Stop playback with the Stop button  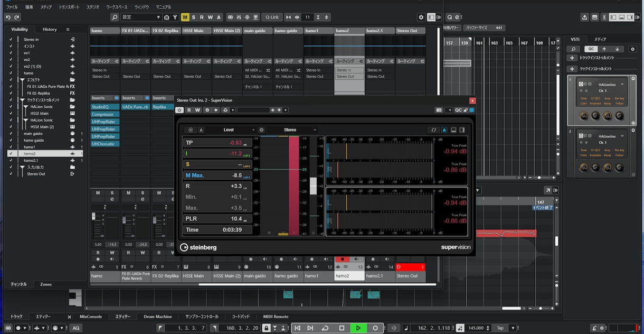(342, 328)
